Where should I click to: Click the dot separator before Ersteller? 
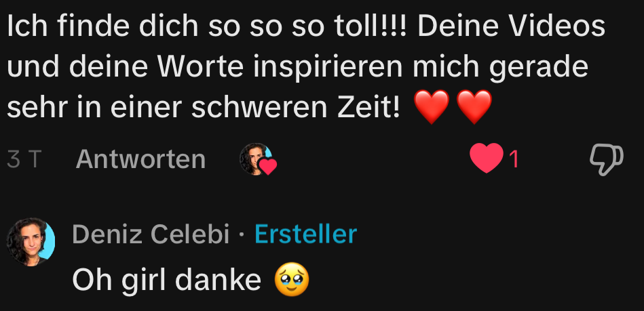[x=242, y=235]
